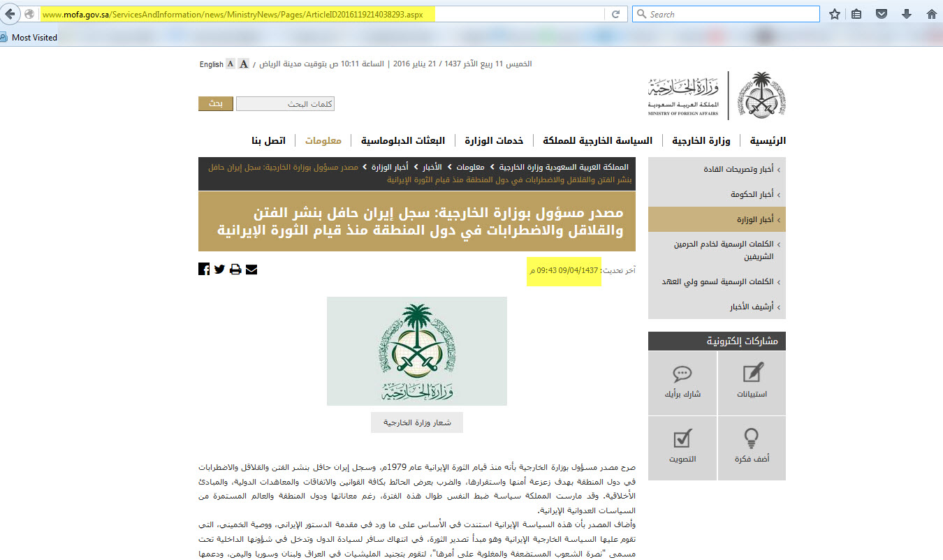Focus the كلمات البحث search field
Viewport: 943px width, 560px height.
[x=285, y=104]
